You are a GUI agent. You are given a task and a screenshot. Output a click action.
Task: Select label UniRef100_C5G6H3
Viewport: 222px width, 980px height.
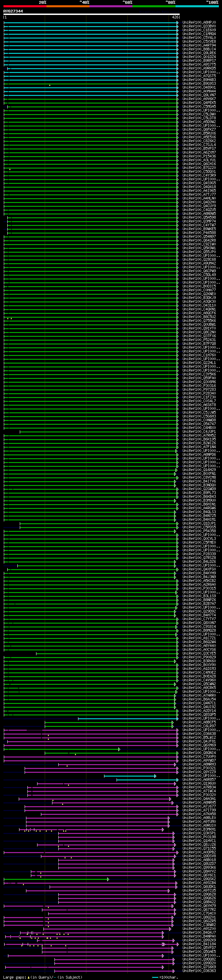(199, 416)
